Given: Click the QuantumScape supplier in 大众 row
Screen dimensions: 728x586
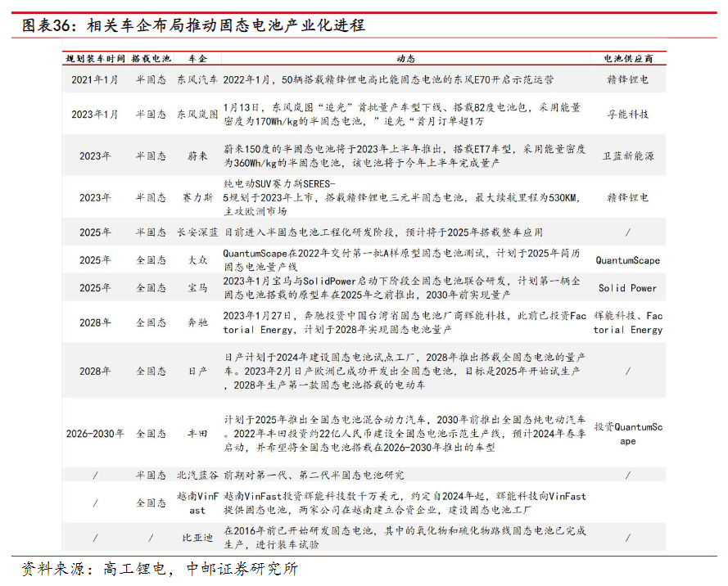Looking at the screenshot, I should tap(628, 261).
